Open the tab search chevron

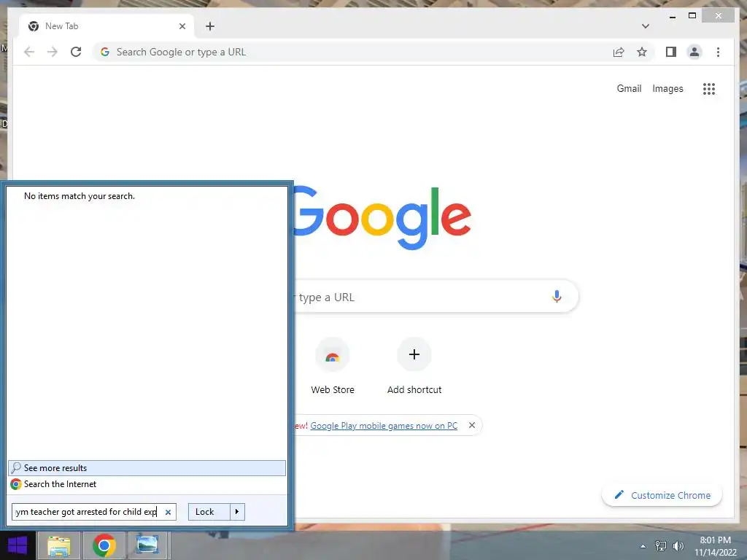[x=646, y=26]
